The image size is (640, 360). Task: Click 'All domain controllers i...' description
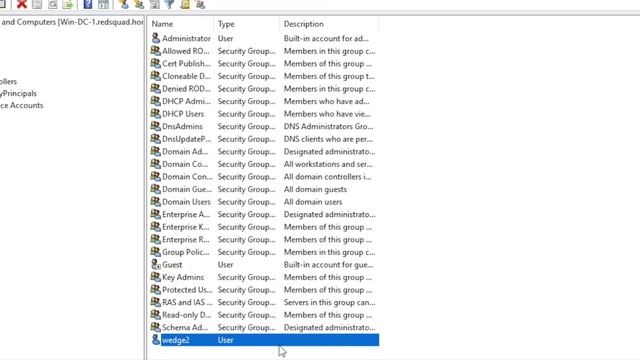point(327,177)
